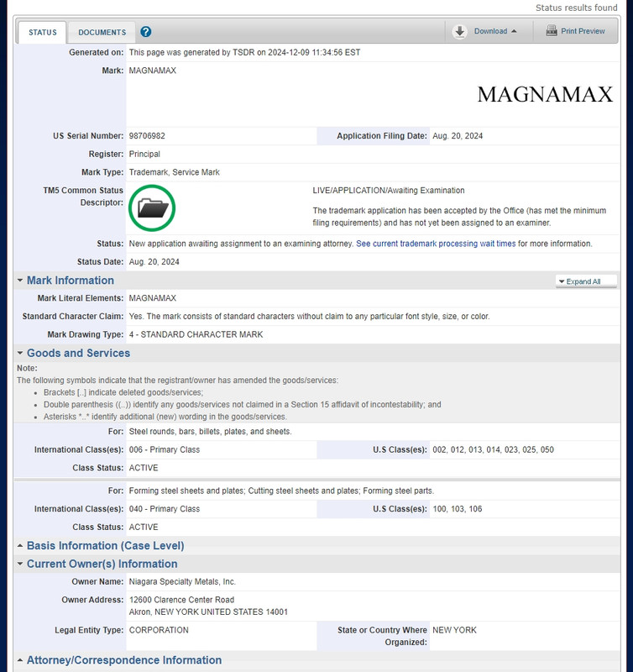
Task: Click the Mark Literal Elements value MAGNAMAX
Action: click(153, 298)
